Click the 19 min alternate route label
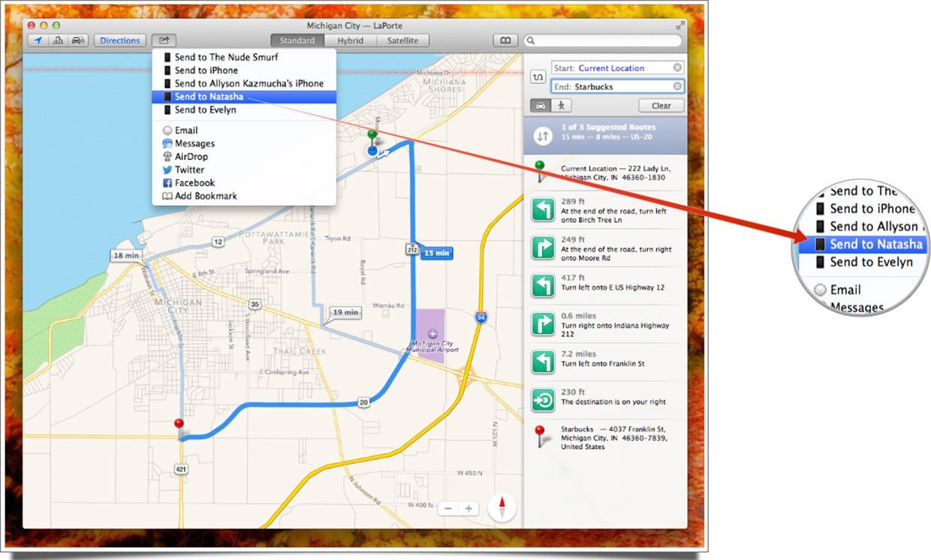 pos(344,312)
